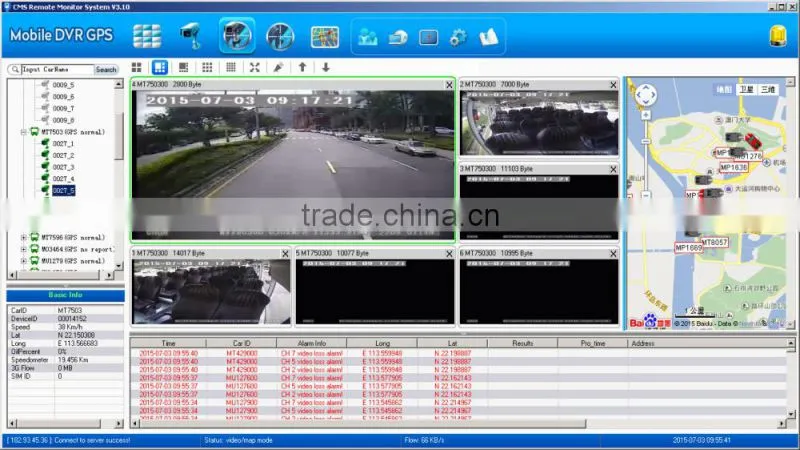Viewport: 800px width, 450px height.
Task: Expand the MO3464 (GPS no report) node
Action: pyautogui.click(x=23, y=249)
